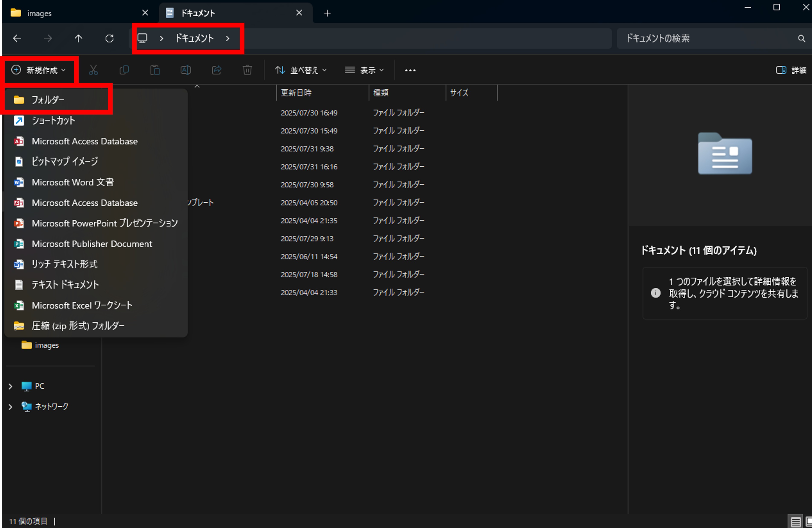
Task: Open the 並べ替え sort dropdown
Action: (x=301, y=70)
